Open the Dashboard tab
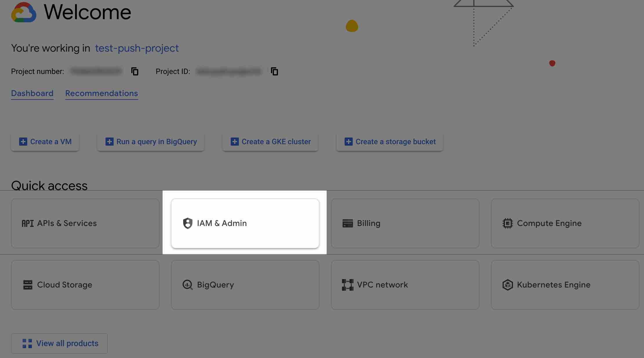Image resolution: width=644 pixels, height=358 pixels. click(x=32, y=93)
